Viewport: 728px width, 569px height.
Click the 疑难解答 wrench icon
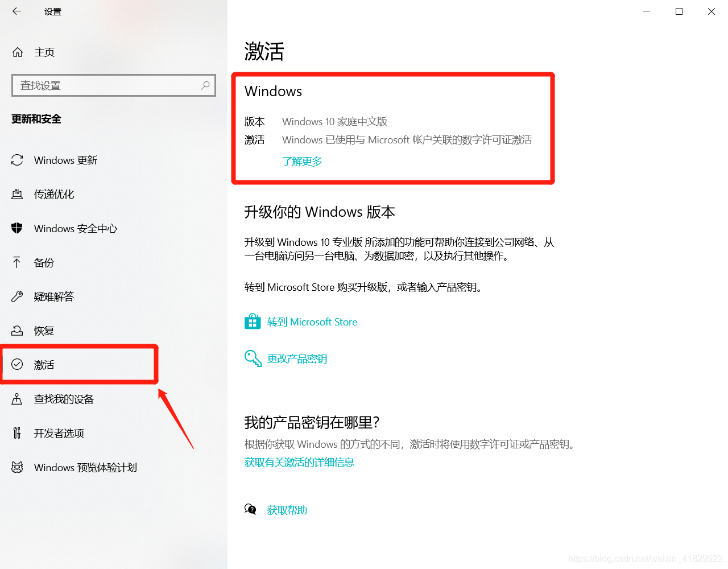[17, 296]
